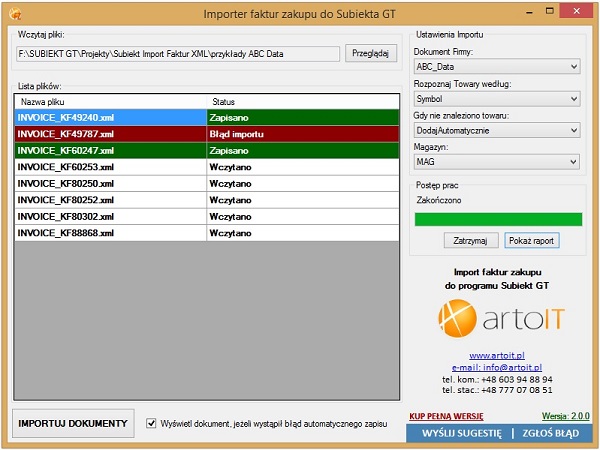Select the INVOICE_KF88868.xml file
Viewport: 600px width, 450px height.
click(x=111, y=233)
